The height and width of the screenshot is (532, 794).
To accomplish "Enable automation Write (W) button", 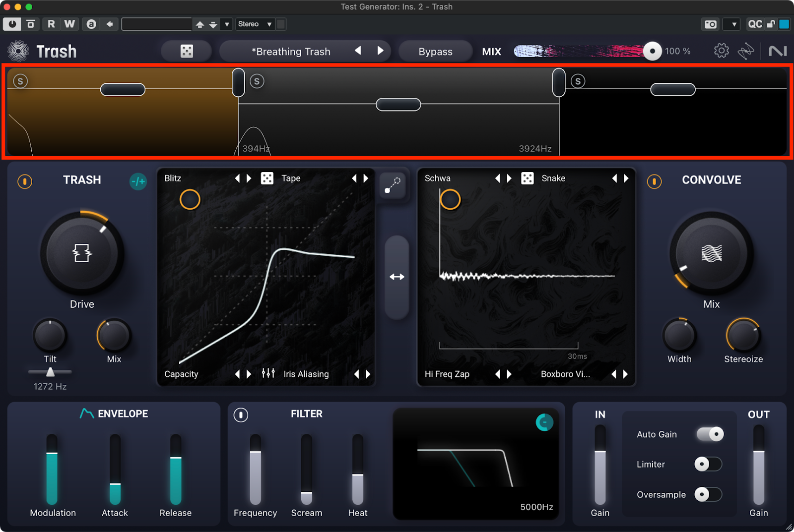I will pos(69,24).
